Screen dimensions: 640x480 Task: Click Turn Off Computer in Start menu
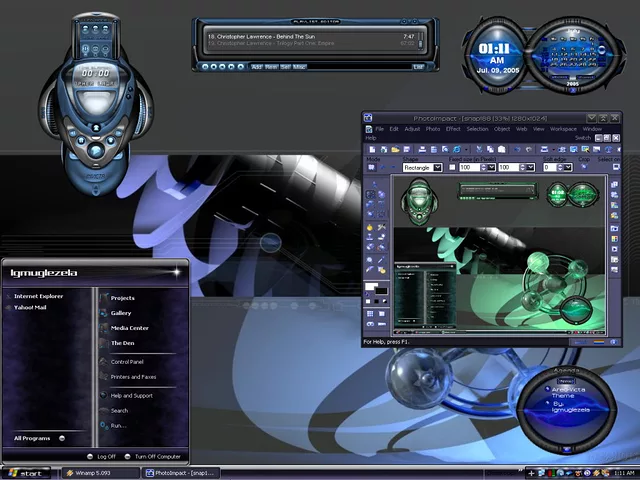coord(153,456)
